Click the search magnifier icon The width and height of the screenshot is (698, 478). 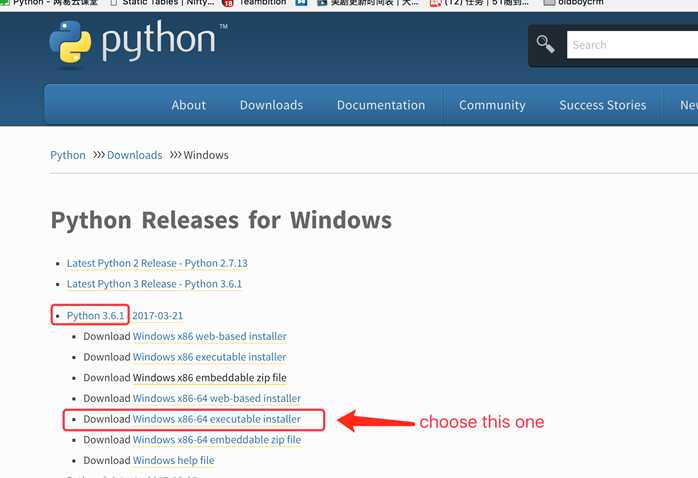[x=545, y=44]
